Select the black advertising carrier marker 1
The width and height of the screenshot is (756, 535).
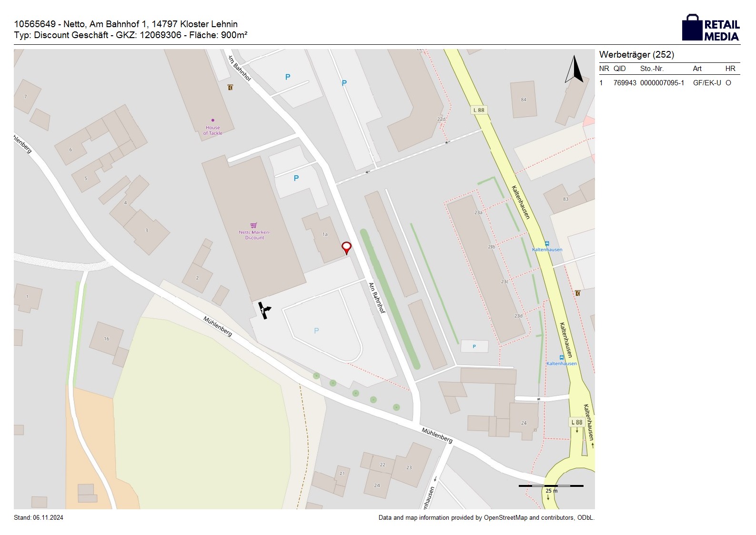264,310
